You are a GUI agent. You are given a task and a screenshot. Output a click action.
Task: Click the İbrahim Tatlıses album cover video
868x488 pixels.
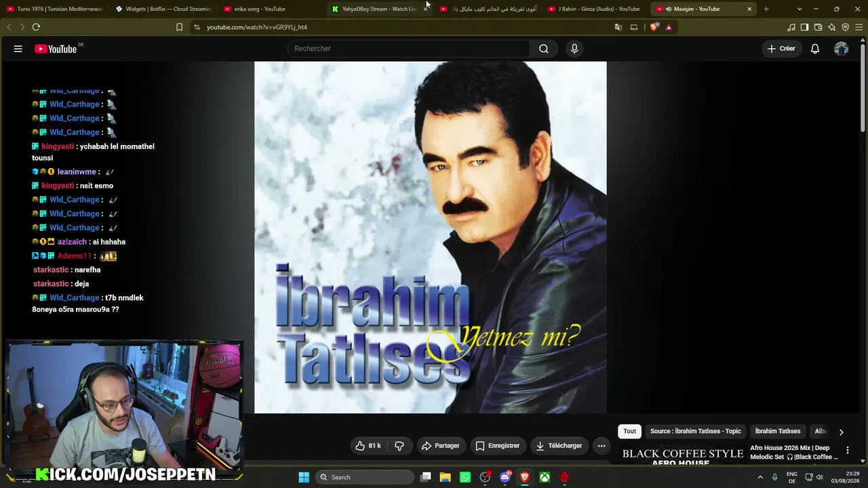pos(431,237)
